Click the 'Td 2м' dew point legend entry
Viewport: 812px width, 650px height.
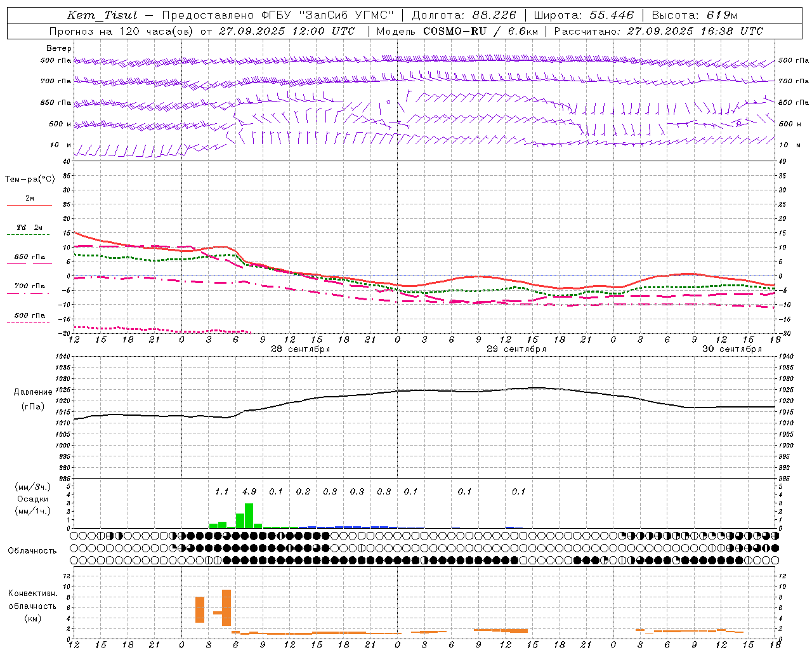tap(30, 227)
